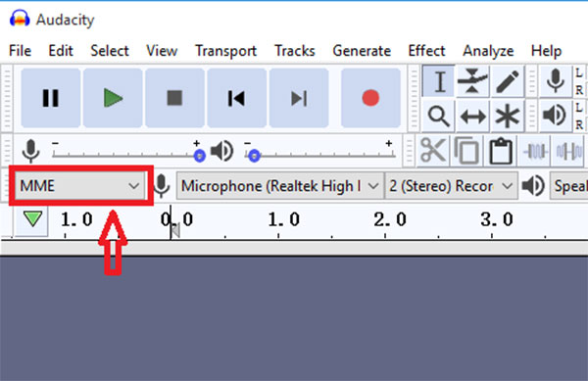588x381 pixels.
Task: Skip to Start of the track
Action: (236, 98)
